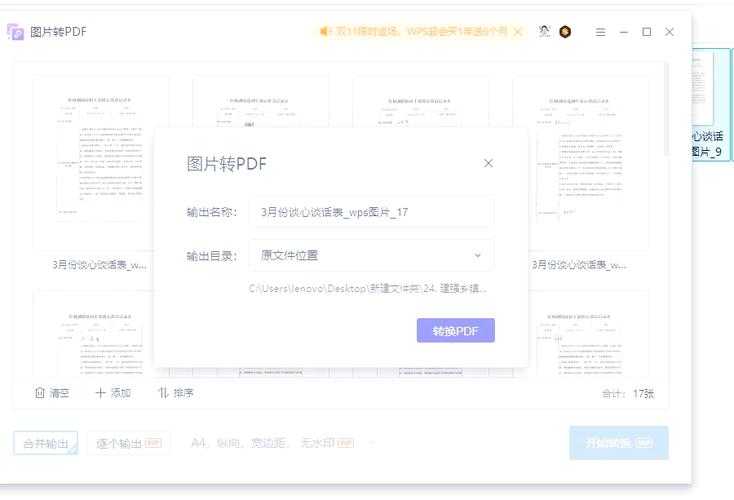Click the 转换PDF button in the dialog
Image resolution: width=734 pixels, height=500 pixels.
pyautogui.click(x=455, y=331)
